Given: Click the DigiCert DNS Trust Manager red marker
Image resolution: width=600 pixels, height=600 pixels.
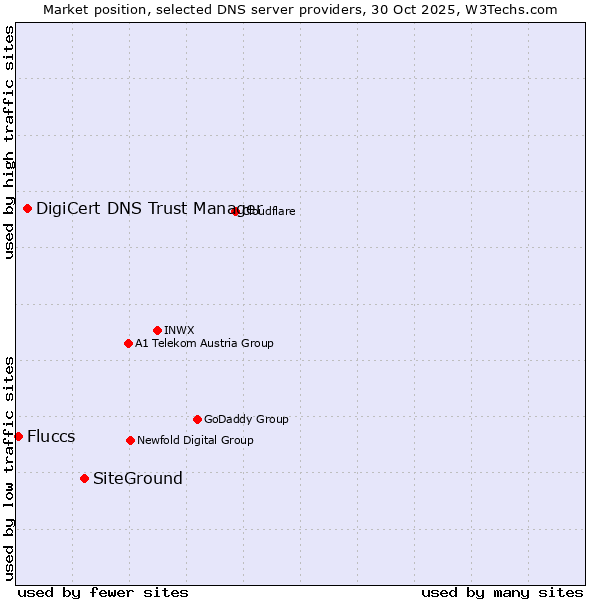Looking at the screenshot, I should [x=27, y=208].
